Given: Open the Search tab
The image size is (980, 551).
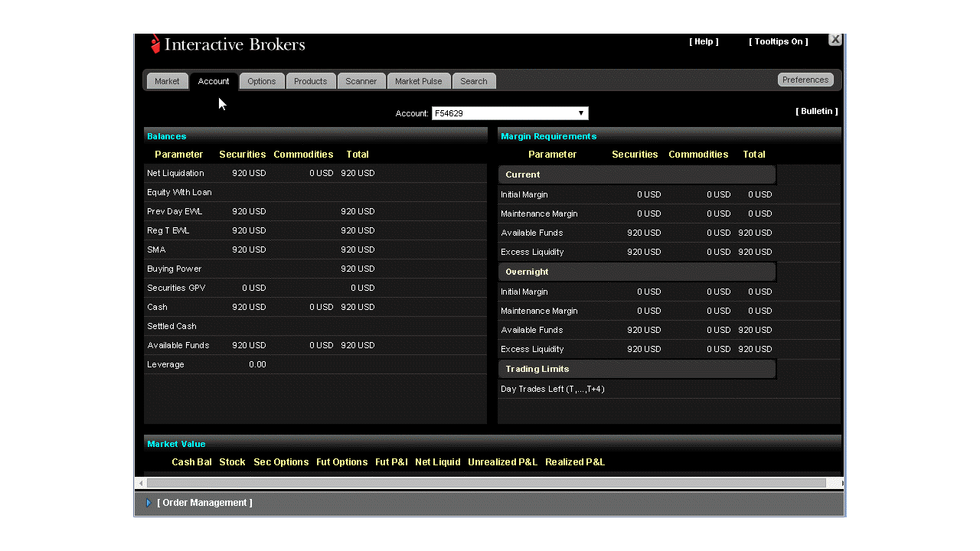Looking at the screenshot, I should pos(474,81).
